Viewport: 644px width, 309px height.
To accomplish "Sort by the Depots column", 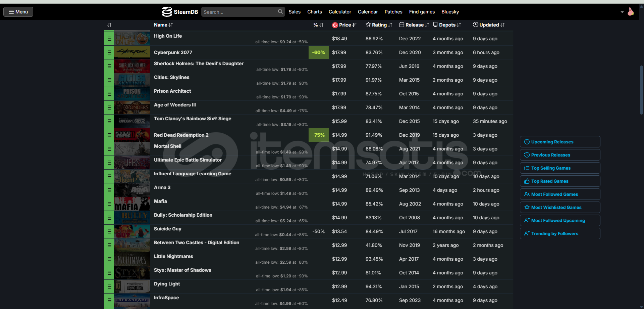I will point(447,25).
